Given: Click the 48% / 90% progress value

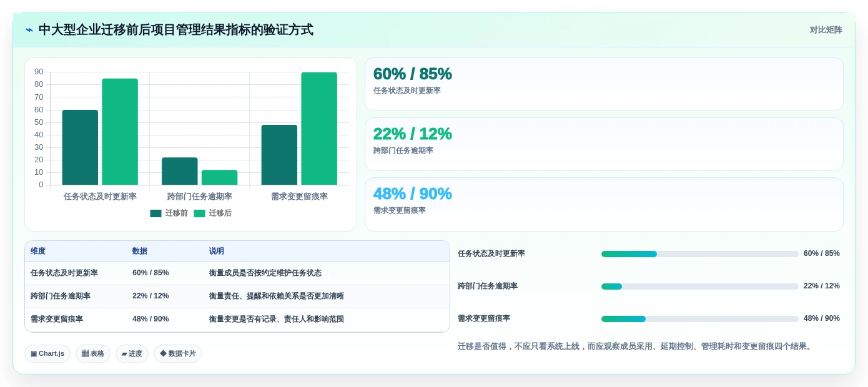Looking at the screenshot, I should (822, 319).
